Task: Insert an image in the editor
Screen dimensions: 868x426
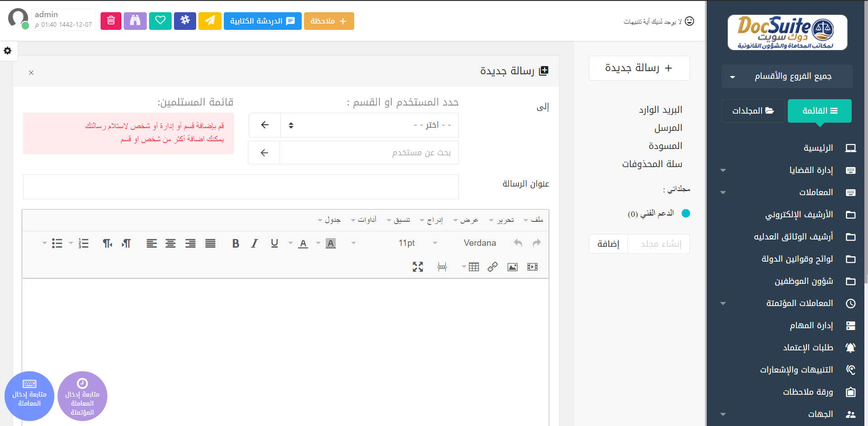Action: click(x=512, y=267)
